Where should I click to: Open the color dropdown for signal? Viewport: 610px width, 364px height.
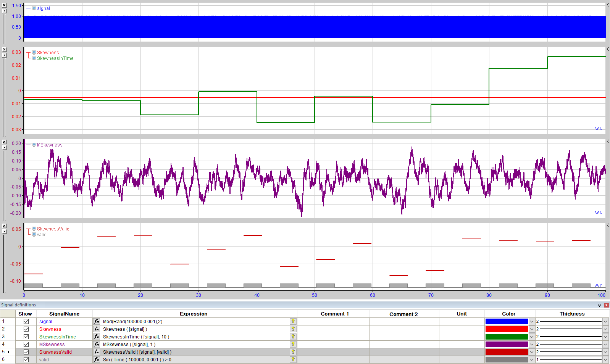coord(531,322)
